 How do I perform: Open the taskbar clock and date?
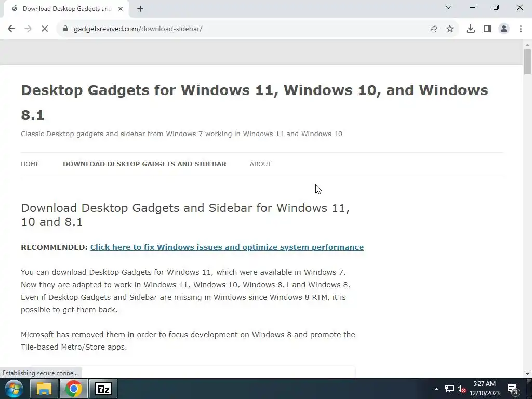(485, 389)
